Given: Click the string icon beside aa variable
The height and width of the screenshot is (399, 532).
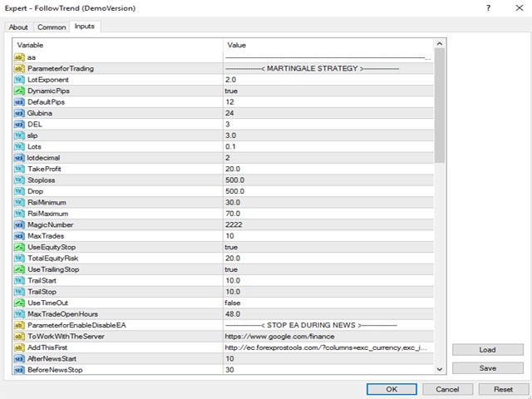Looking at the screenshot, I should coord(19,57).
